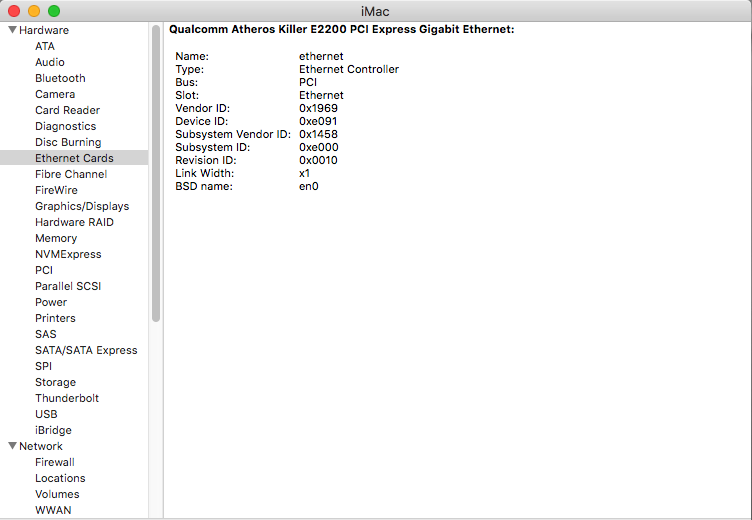Select WWAN under Network
This screenshot has width=752, height=520.
[53, 510]
